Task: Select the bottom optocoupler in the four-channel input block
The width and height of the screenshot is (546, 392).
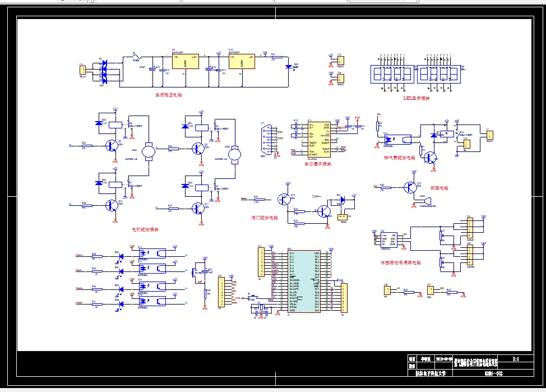Action: point(152,301)
